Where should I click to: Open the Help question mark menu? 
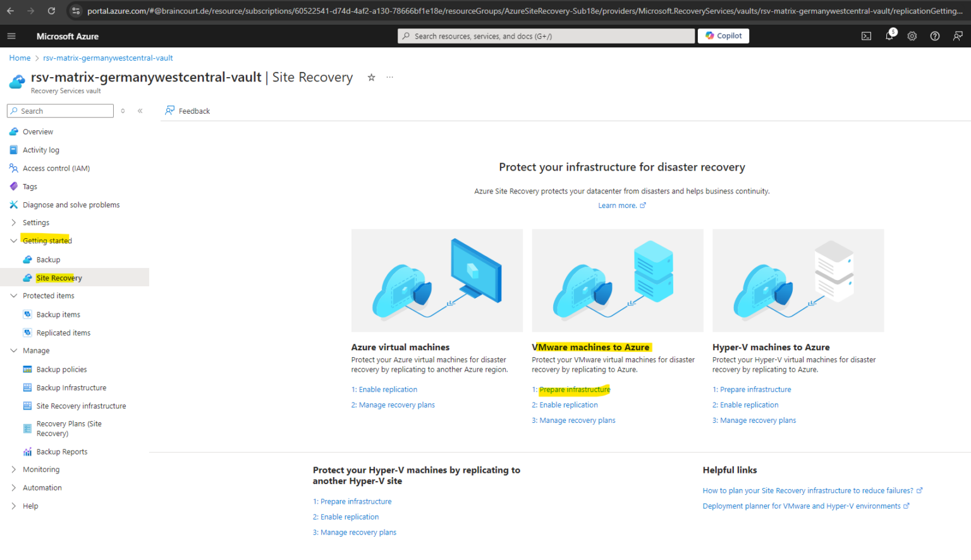click(934, 36)
